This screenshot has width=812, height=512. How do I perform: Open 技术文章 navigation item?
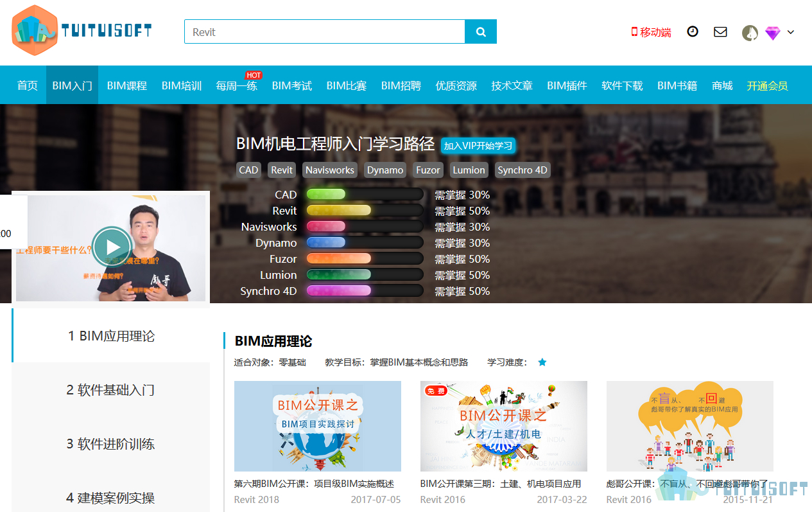coord(512,85)
